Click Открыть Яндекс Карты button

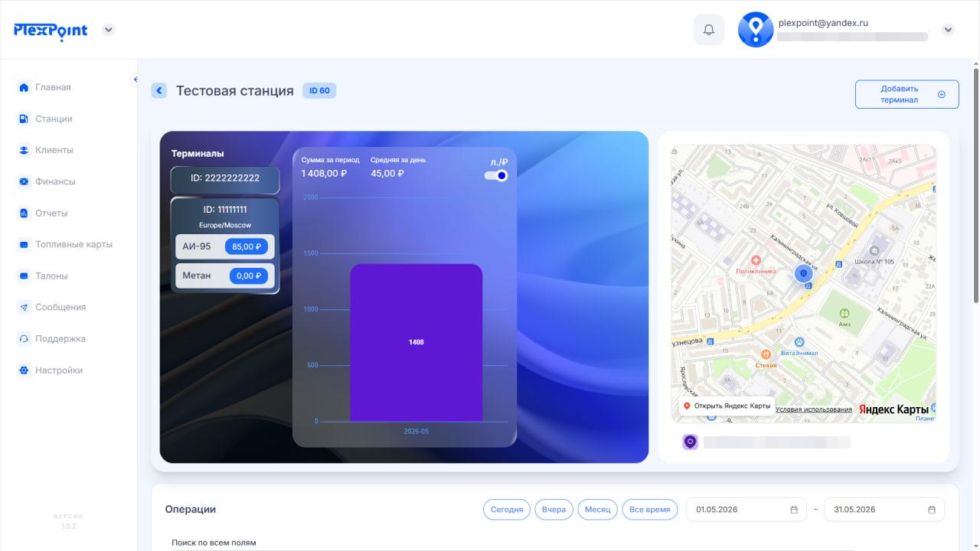pyautogui.click(x=727, y=406)
